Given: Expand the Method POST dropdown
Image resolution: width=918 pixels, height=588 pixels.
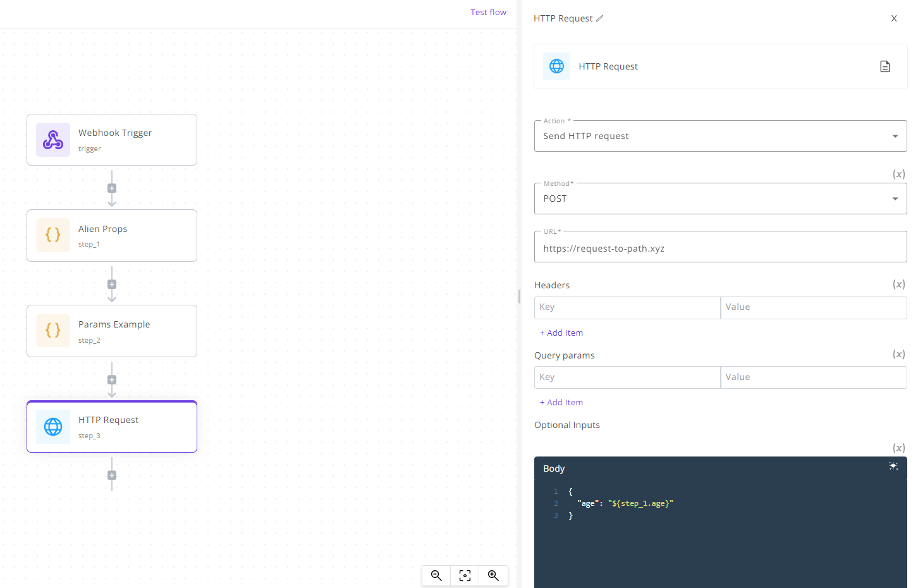Looking at the screenshot, I should click(720, 199).
